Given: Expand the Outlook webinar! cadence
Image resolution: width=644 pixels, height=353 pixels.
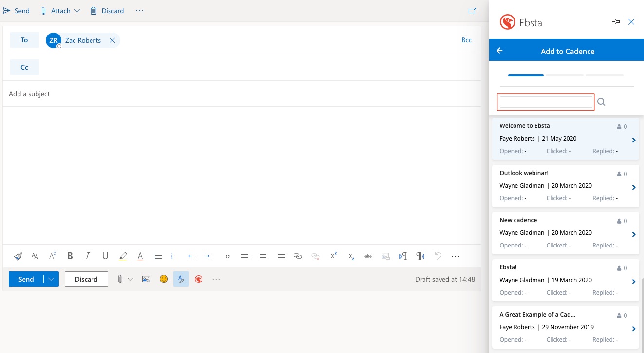Looking at the screenshot, I should pyautogui.click(x=634, y=188).
